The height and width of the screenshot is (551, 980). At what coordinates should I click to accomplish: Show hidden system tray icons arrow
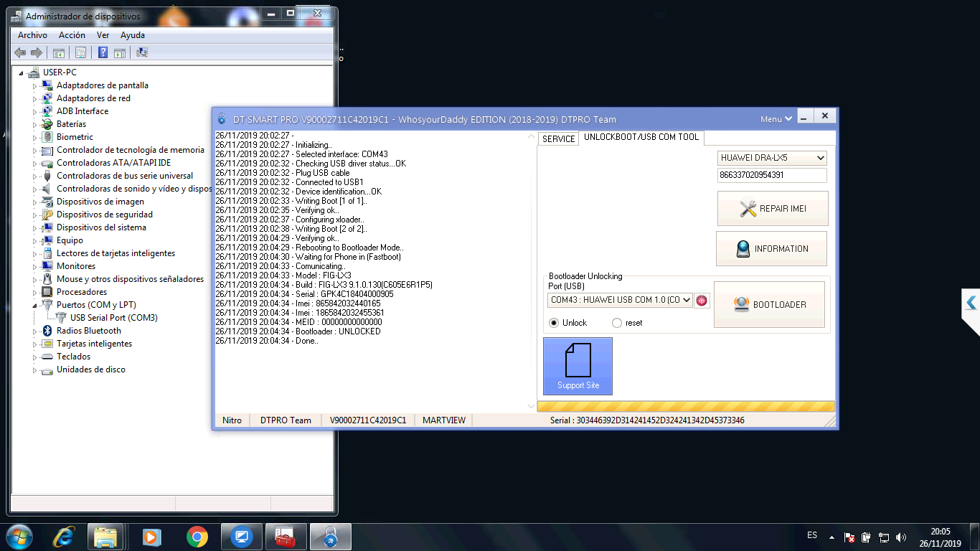pyautogui.click(x=831, y=537)
